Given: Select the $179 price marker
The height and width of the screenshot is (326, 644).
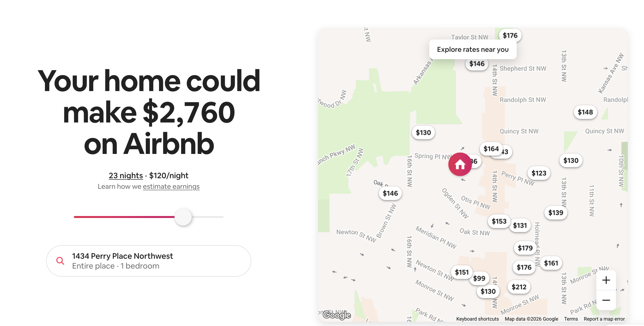Looking at the screenshot, I should pos(525,248).
